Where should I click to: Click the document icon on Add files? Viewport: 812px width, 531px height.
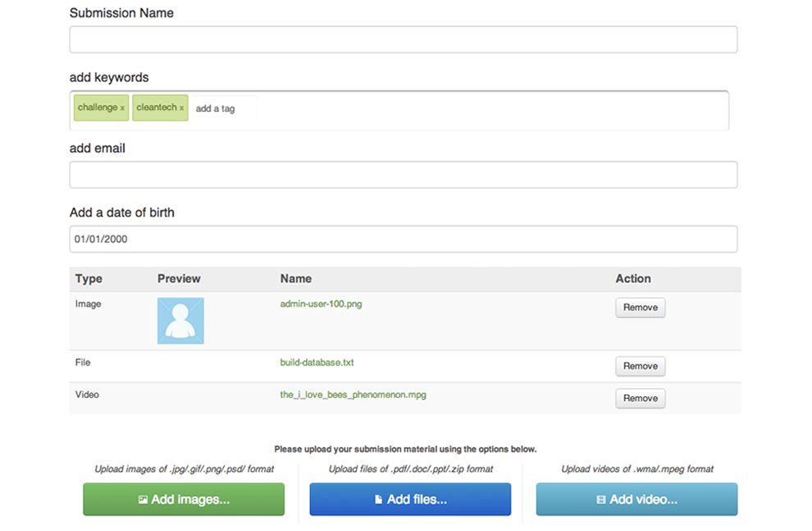[x=379, y=499]
